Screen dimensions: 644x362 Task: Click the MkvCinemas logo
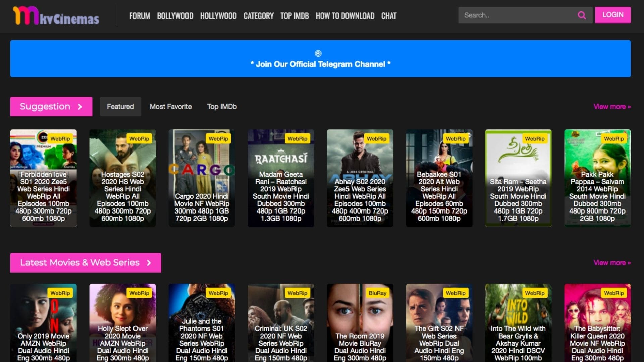point(56,16)
